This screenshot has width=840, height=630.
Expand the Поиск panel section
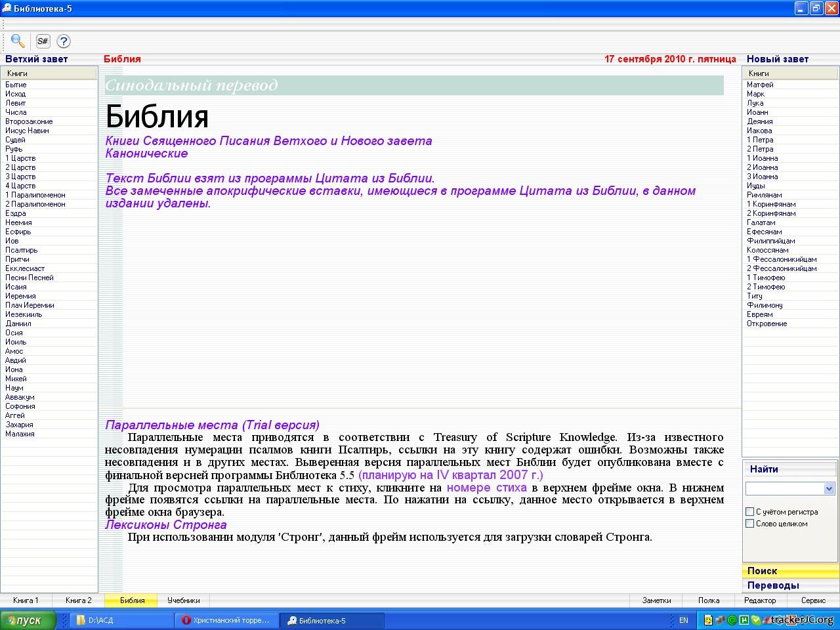pos(762,571)
